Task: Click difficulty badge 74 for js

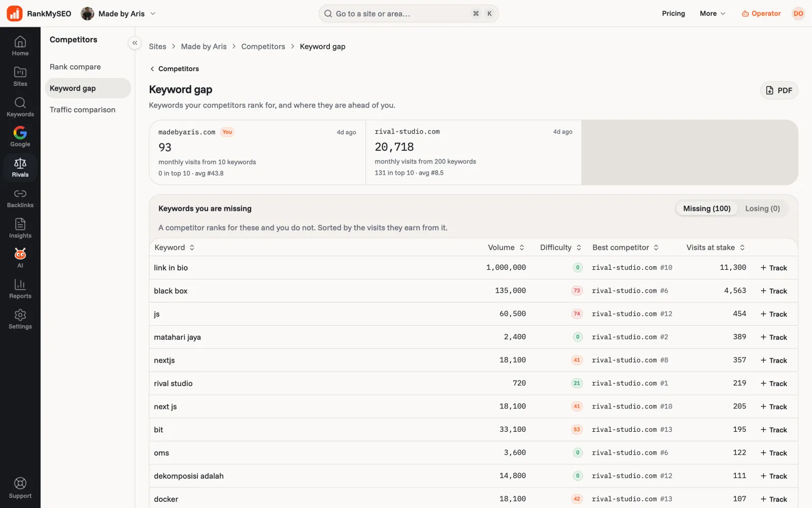Action: click(x=577, y=314)
